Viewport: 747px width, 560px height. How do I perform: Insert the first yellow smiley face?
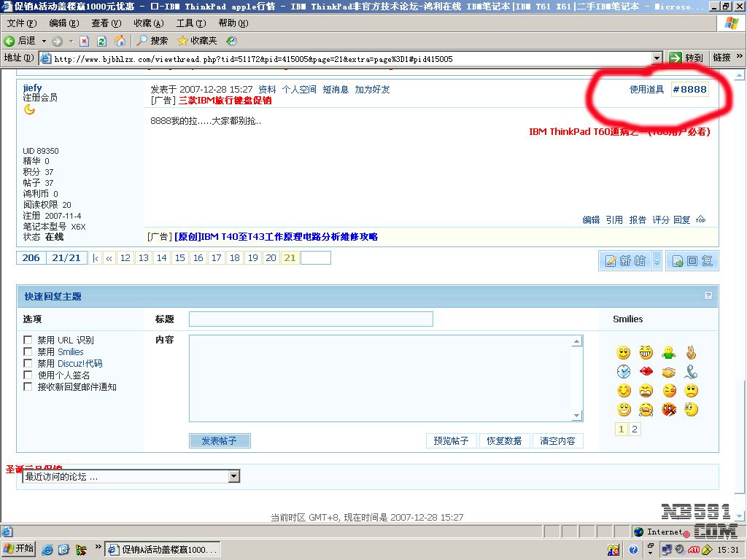[623, 352]
